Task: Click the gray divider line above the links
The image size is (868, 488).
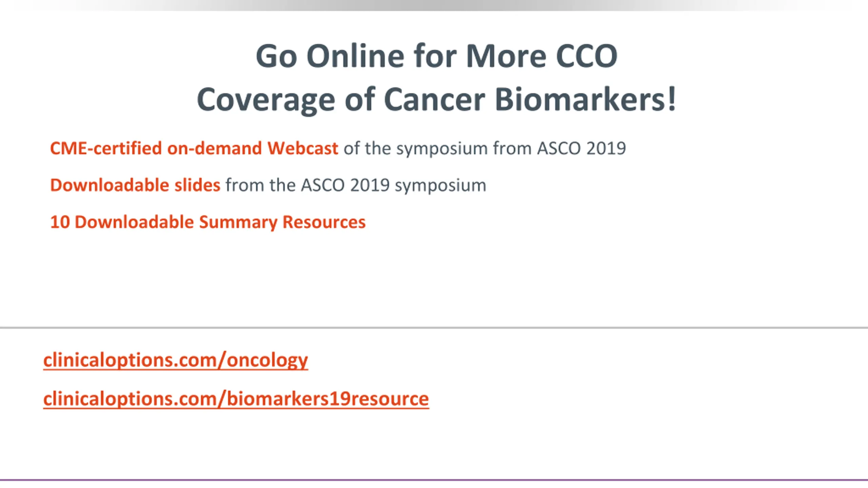Action: click(434, 328)
